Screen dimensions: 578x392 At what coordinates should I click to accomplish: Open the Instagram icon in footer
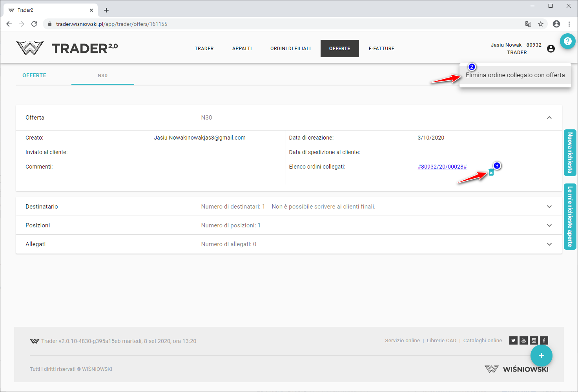534,340
